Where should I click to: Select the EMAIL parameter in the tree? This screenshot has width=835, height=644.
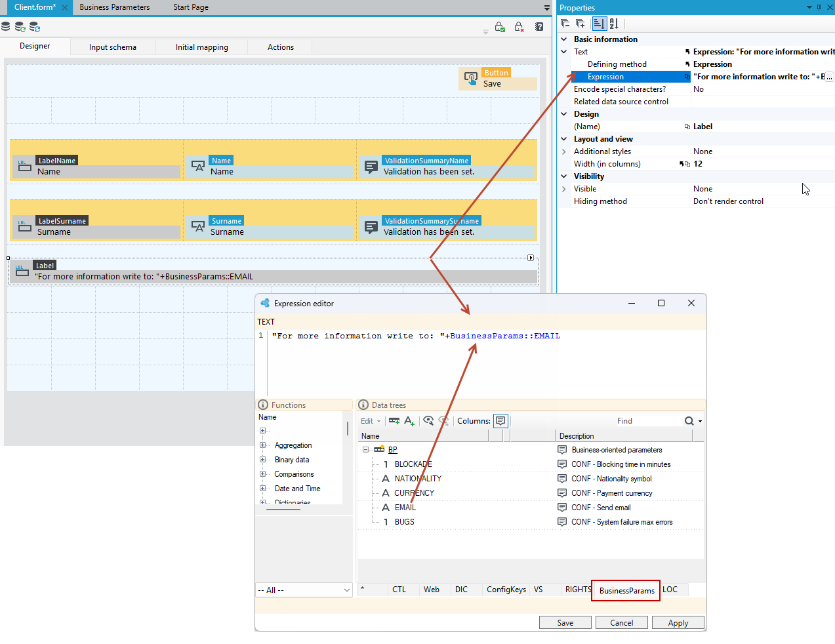(405, 508)
